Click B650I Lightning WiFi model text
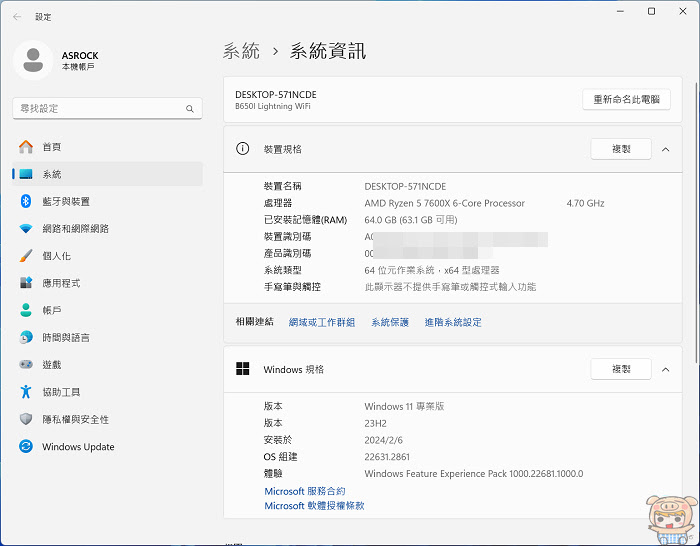 pyautogui.click(x=273, y=106)
